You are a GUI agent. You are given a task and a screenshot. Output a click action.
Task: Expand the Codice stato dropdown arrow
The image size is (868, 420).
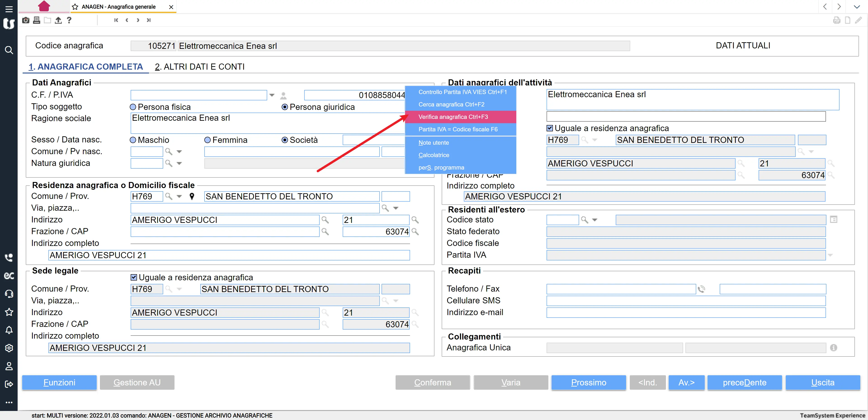595,220
